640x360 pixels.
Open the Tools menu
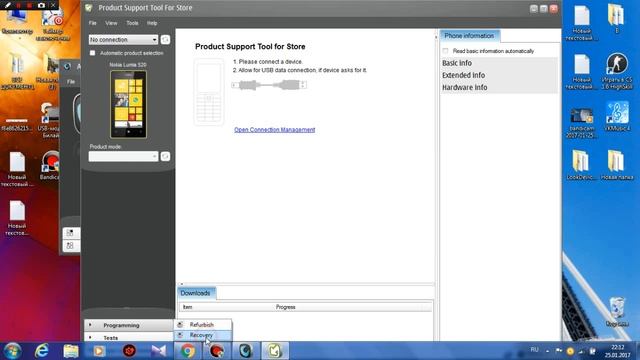coord(132,23)
